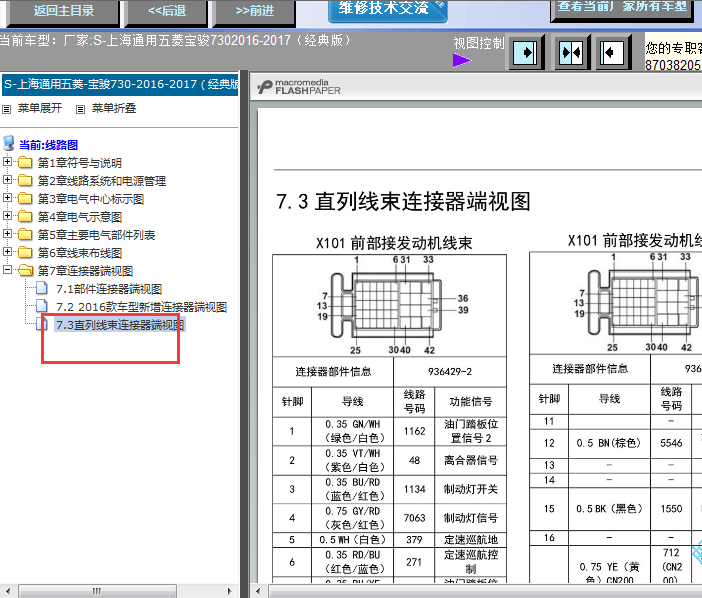Viewport: 702px width, 598px height.
Task: Click view control left-arrow panel icon
Action: [x=612, y=52]
